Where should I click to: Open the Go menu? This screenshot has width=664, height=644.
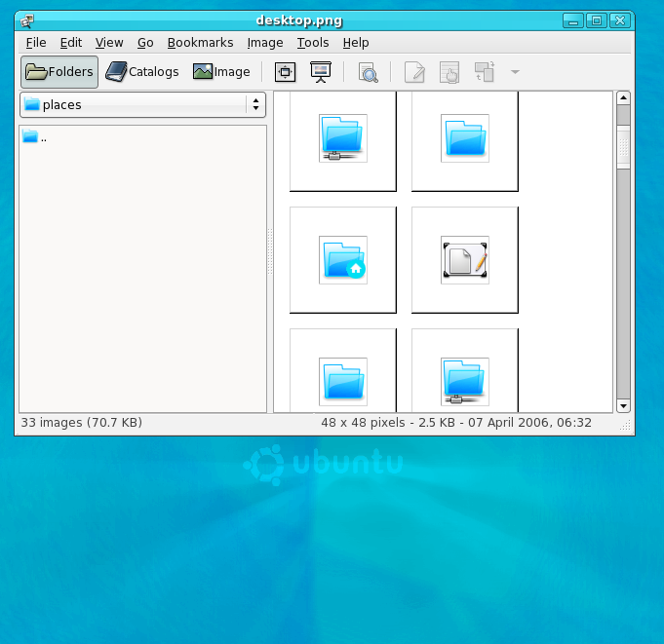pyautogui.click(x=145, y=43)
